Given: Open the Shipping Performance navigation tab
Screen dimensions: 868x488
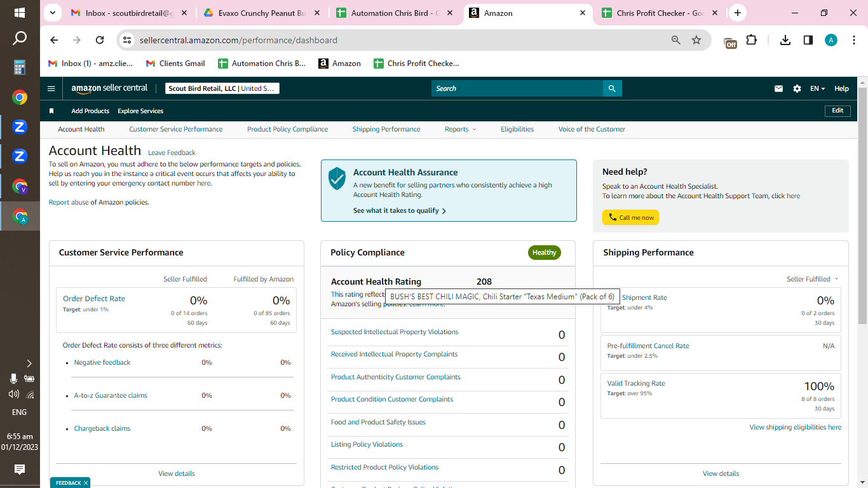Looking at the screenshot, I should 386,129.
